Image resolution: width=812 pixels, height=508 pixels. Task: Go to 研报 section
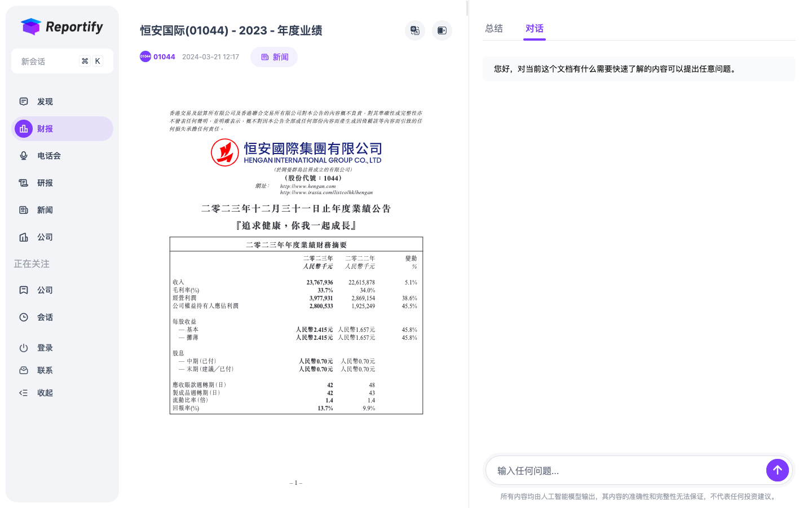[x=62, y=183]
